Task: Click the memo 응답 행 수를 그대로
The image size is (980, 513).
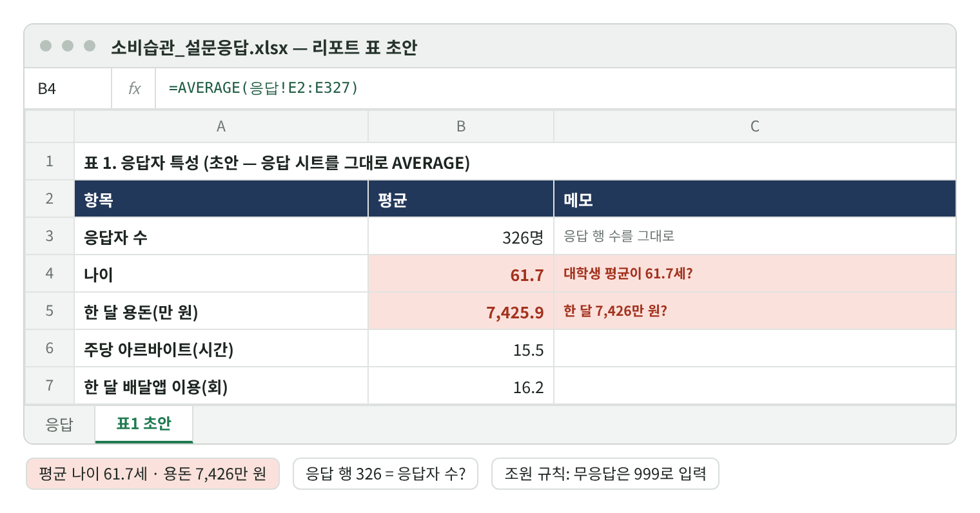Action: click(755, 237)
